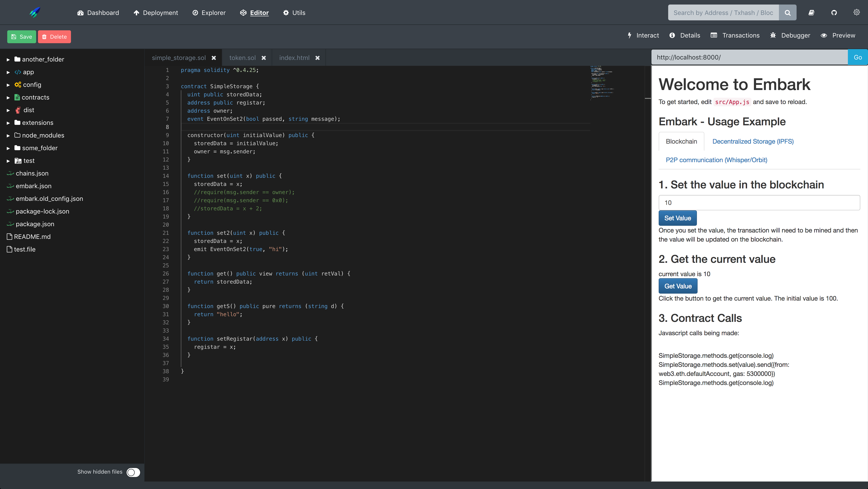Focus the blockchain value input

point(759,203)
